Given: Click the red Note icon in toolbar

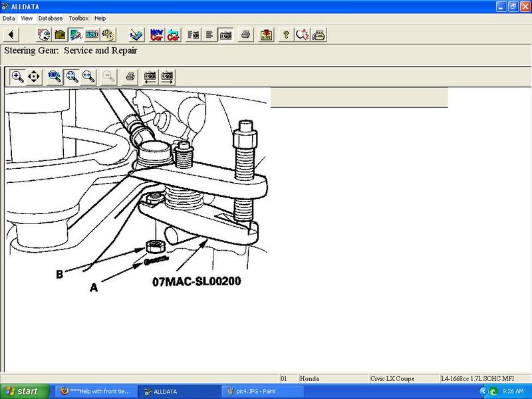Looking at the screenshot, I should point(266,35).
